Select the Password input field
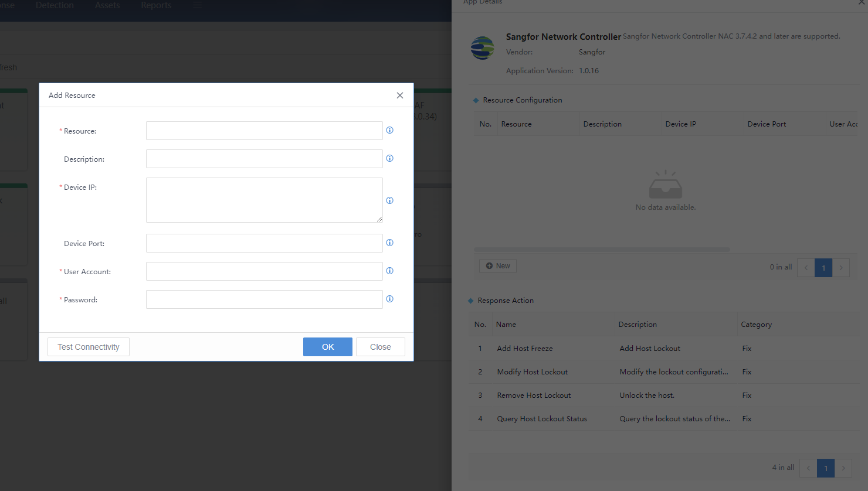The width and height of the screenshot is (868, 491). 264,299
